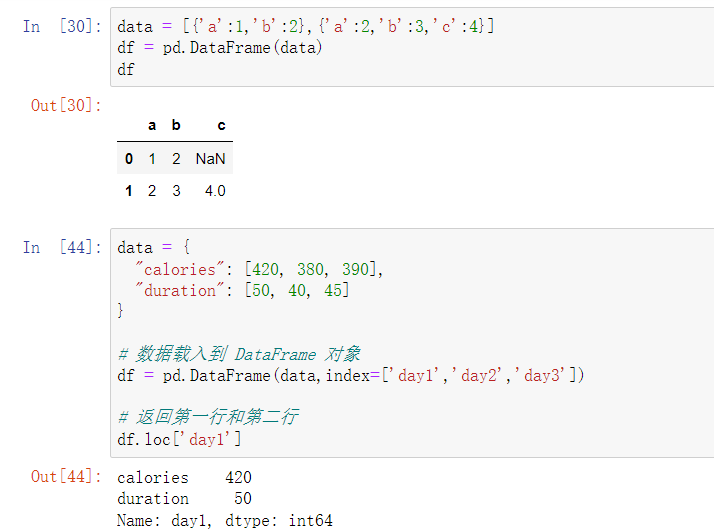
Task: Select column header 'c' in table
Action: (221, 125)
